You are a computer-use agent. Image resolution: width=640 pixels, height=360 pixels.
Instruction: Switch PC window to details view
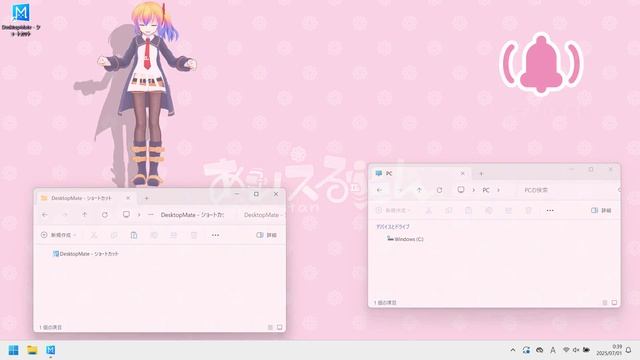click(x=604, y=303)
